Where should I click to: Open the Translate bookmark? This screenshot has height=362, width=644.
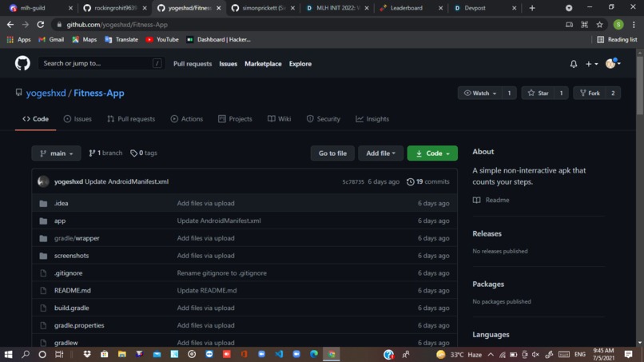pyautogui.click(x=121, y=39)
